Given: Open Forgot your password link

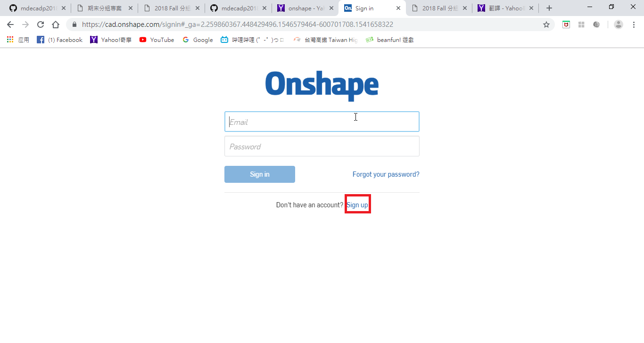Looking at the screenshot, I should [386, 174].
